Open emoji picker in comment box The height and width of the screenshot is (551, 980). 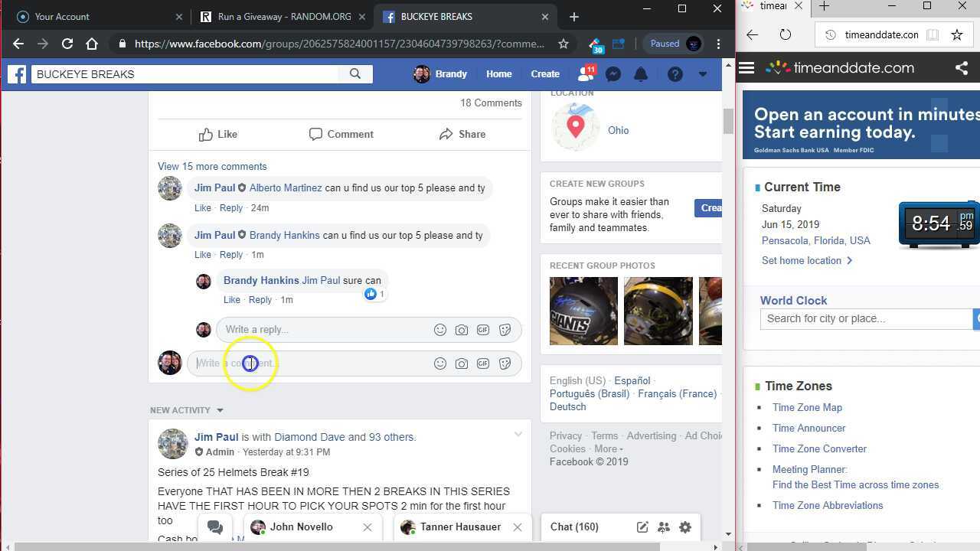click(x=440, y=364)
